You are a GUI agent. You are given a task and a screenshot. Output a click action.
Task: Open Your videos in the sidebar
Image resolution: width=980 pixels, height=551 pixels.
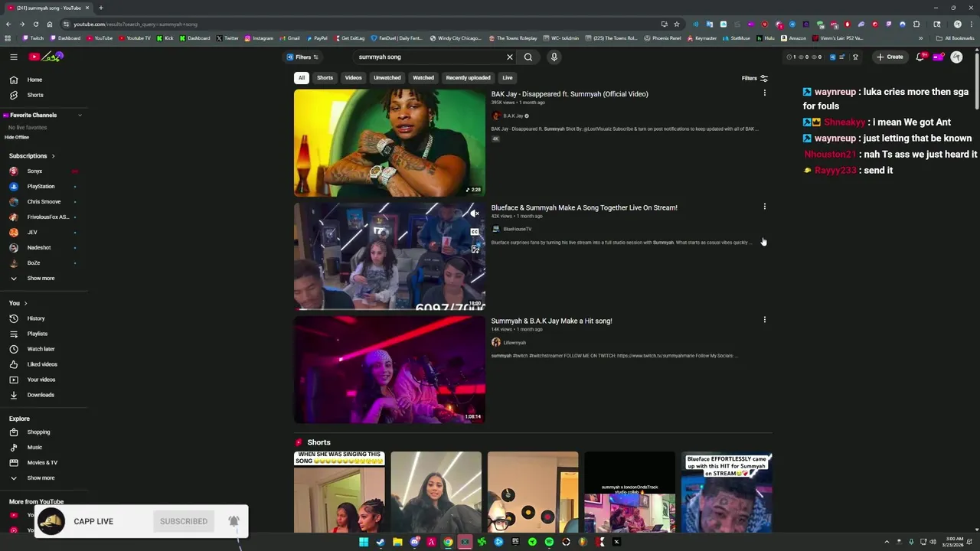pyautogui.click(x=44, y=380)
